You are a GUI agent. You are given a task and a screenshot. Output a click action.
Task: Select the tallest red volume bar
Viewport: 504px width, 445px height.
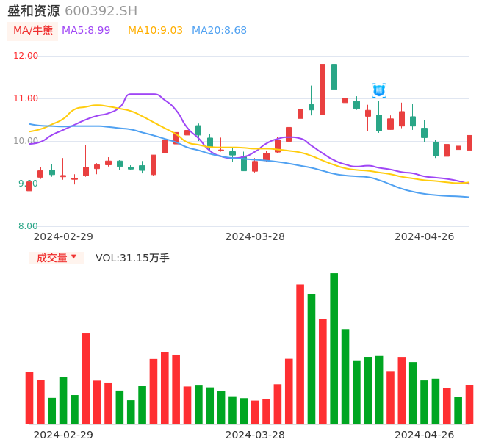tap(300, 354)
